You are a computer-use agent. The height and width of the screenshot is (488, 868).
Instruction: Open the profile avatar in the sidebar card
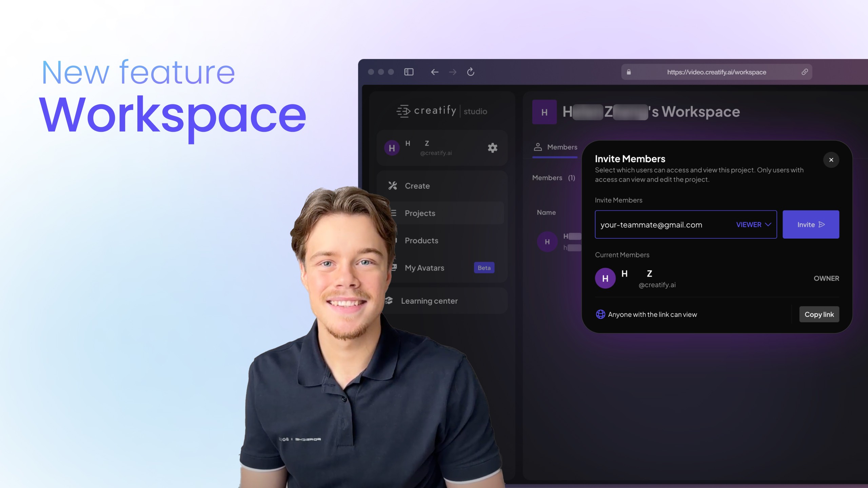(x=392, y=148)
